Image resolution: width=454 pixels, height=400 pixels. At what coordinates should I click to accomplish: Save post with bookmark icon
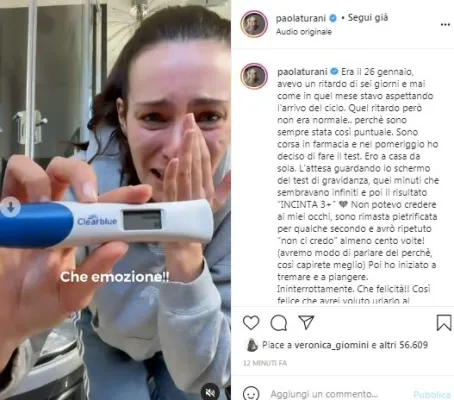pyautogui.click(x=444, y=323)
